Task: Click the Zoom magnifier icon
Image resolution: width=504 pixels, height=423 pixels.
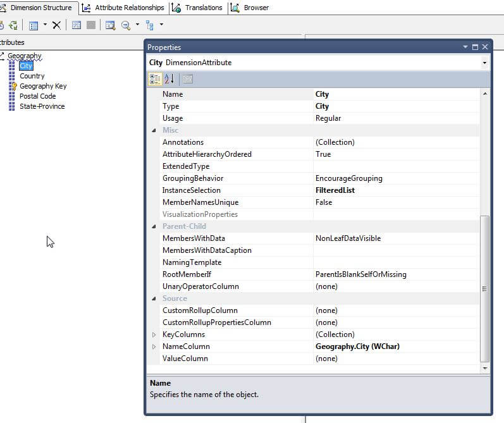Action: click(126, 25)
